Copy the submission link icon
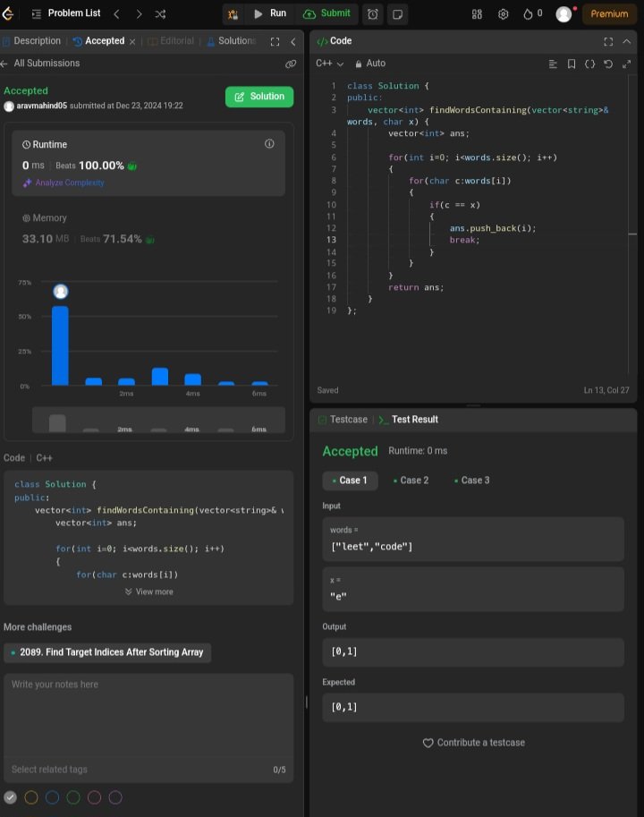644x817 pixels. click(291, 64)
